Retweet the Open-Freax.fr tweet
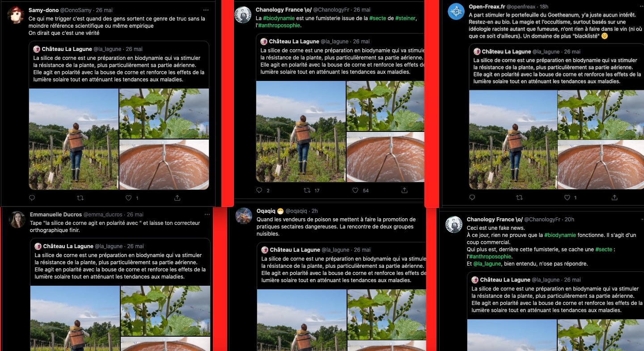Viewport: 644px width, 351px height. coord(519,197)
